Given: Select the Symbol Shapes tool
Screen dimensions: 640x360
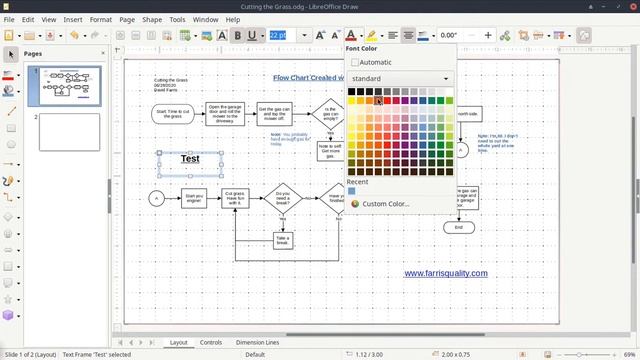Looking at the screenshot, I should pos(8,234).
